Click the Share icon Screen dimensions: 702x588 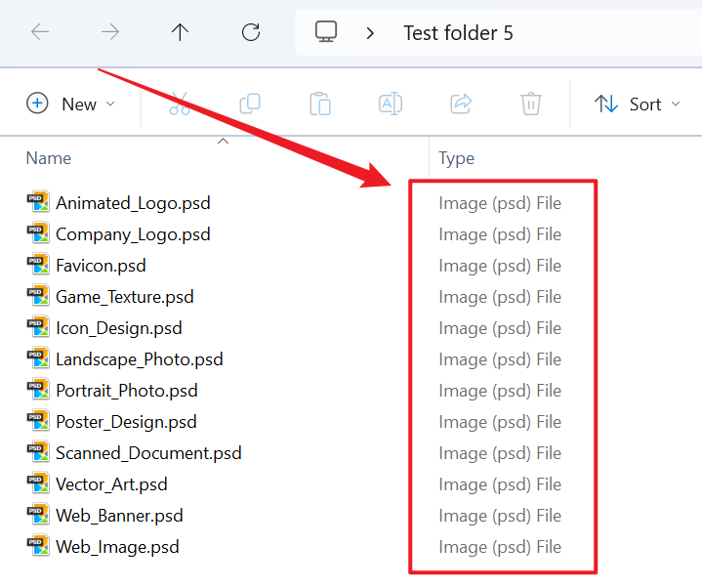click(461, 104)
